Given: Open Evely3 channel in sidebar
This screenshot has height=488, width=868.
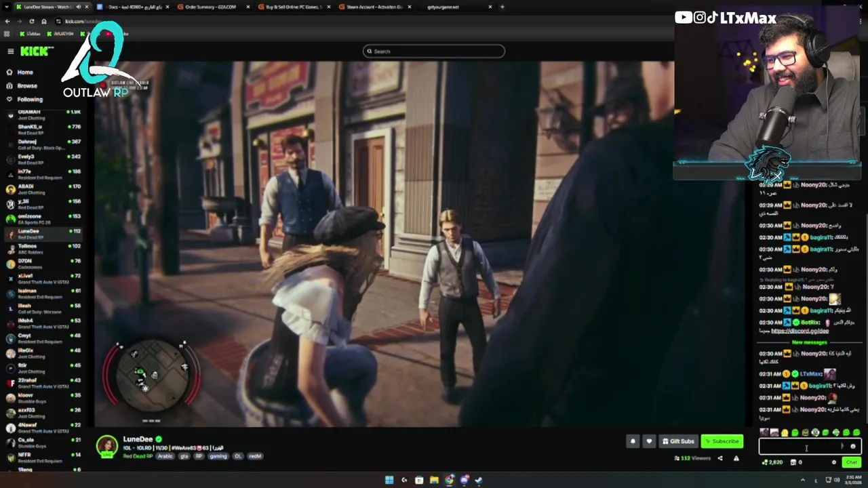Looking at the screenshot, I should [42, 159].
